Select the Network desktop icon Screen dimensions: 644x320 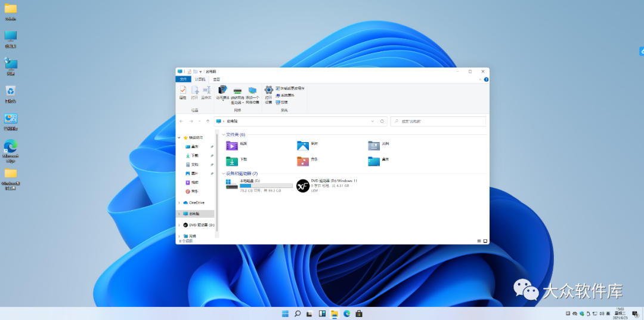coord(11,67)
